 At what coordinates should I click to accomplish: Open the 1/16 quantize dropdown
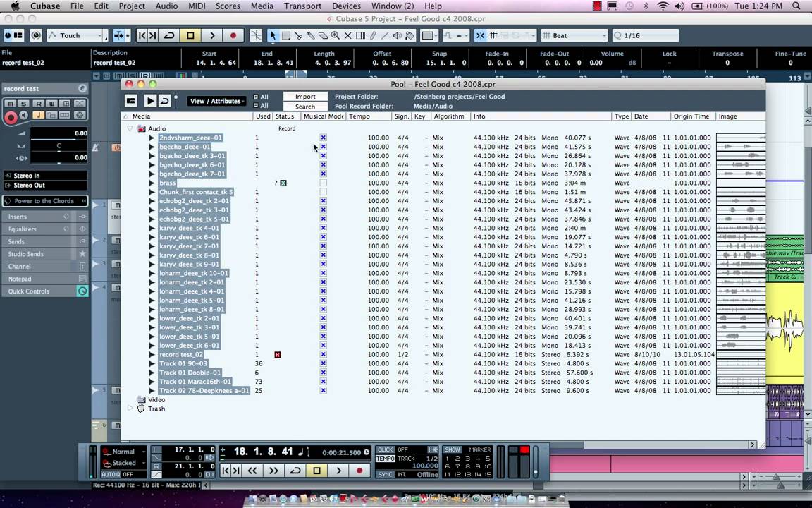(645, 35)
